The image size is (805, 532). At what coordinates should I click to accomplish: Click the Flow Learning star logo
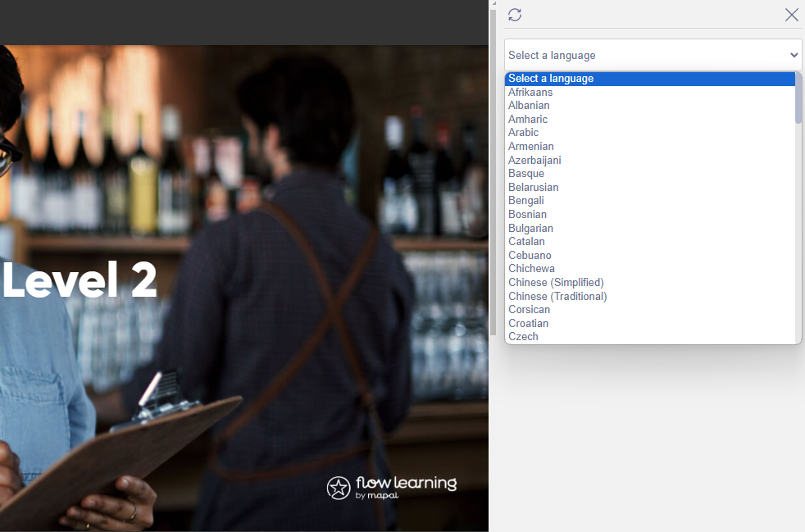tap(339, 487)
